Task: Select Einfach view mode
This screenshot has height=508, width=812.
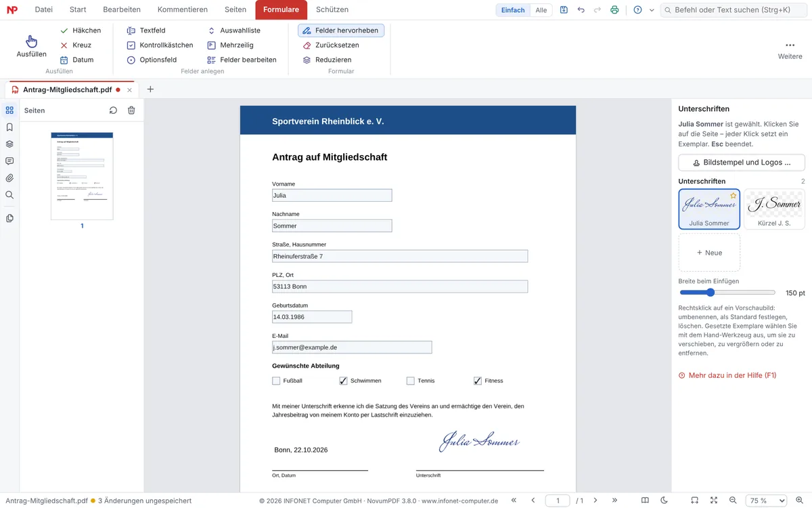Action: [x=513, y=10]
